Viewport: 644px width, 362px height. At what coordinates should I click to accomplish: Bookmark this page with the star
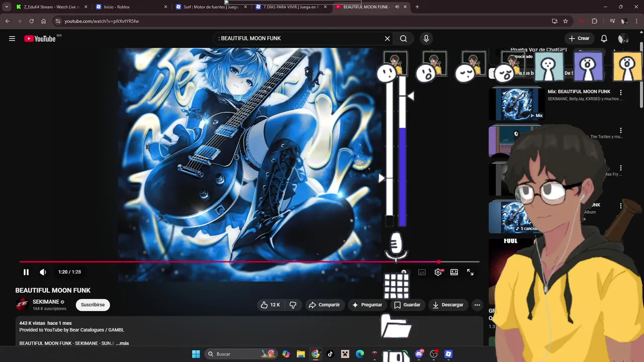coord(566,21)
